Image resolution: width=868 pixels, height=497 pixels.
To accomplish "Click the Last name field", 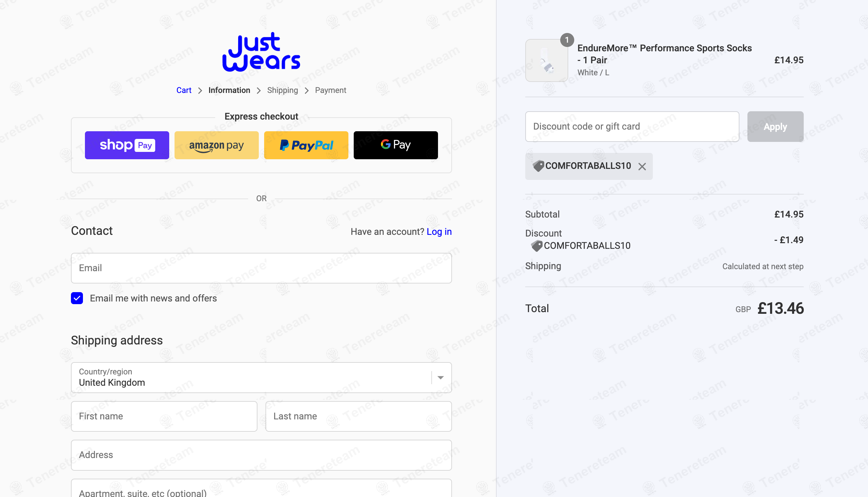I will [x=358, y=416].
